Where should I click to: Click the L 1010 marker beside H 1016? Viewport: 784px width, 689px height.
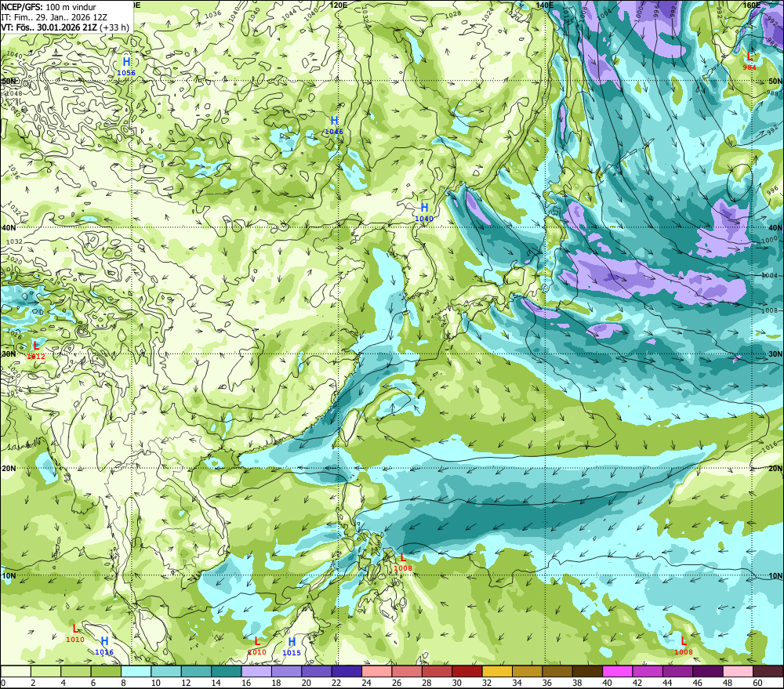[75, 633]
